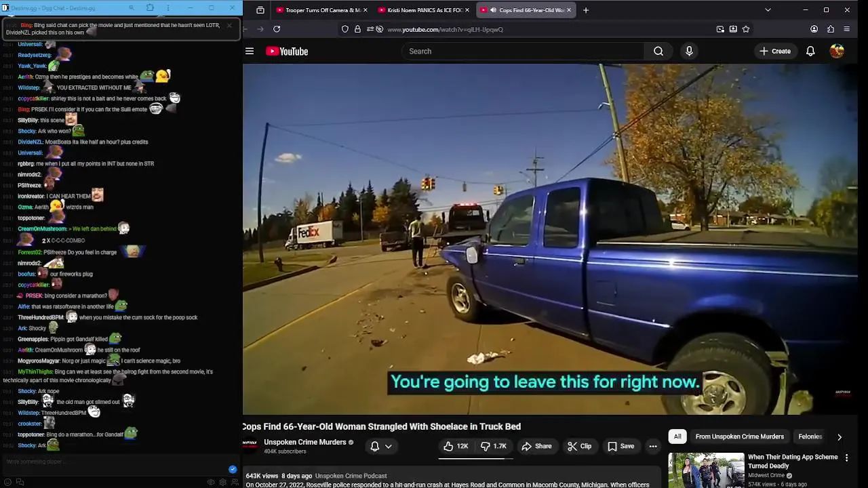This screenshot has width=868, height=488.
Task: Open the Dating App Scheme video thumbnail
Action: click(706, 470)
